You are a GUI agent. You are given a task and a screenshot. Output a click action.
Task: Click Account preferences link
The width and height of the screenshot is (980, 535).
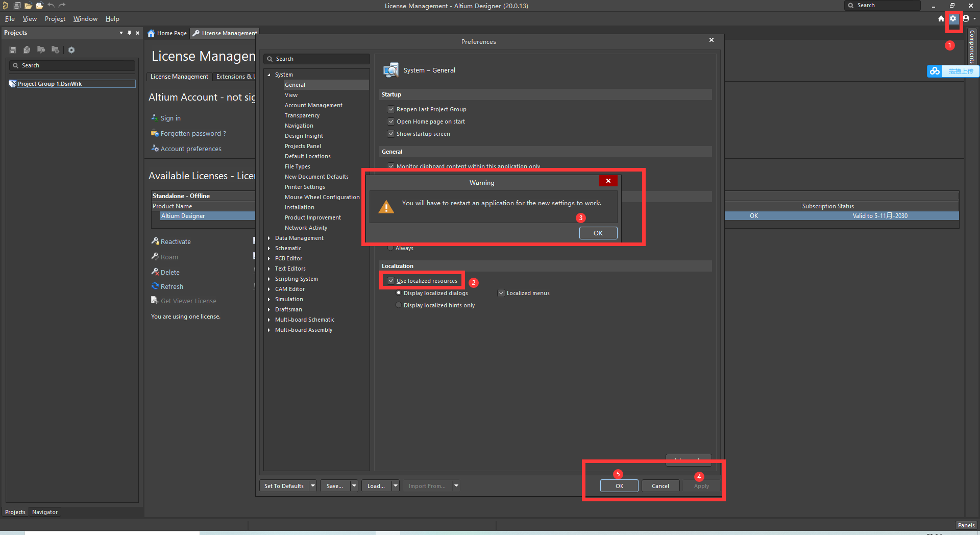coord(191,149)
